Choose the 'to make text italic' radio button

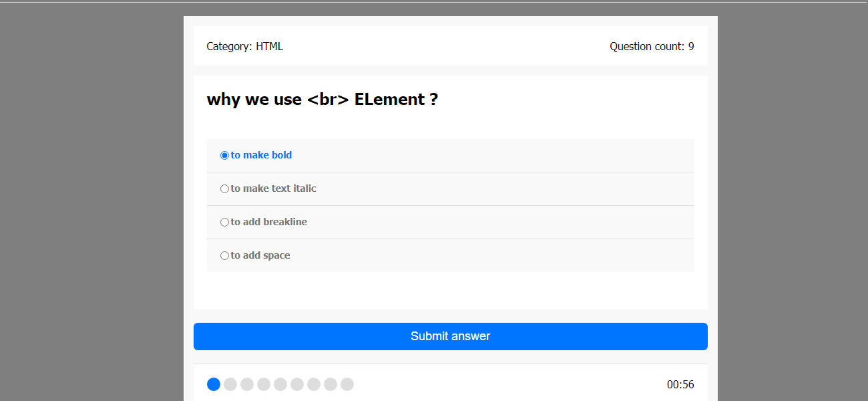point(224,188)
